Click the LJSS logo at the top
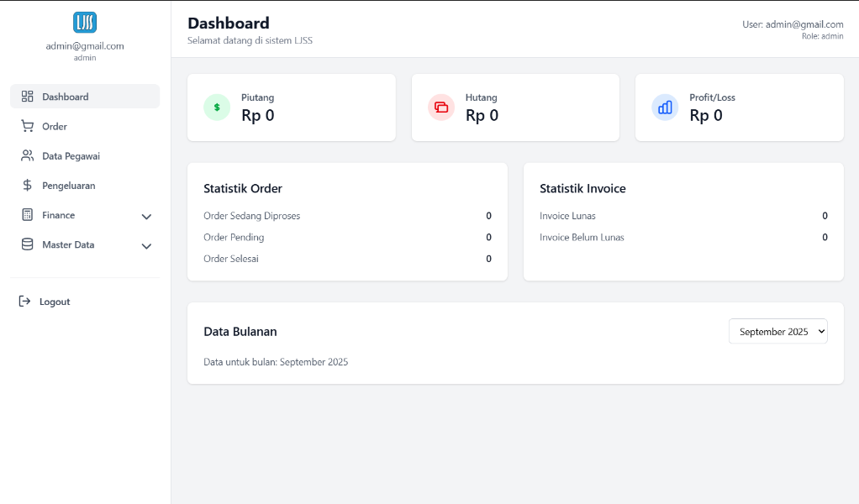 click(84, 22)
